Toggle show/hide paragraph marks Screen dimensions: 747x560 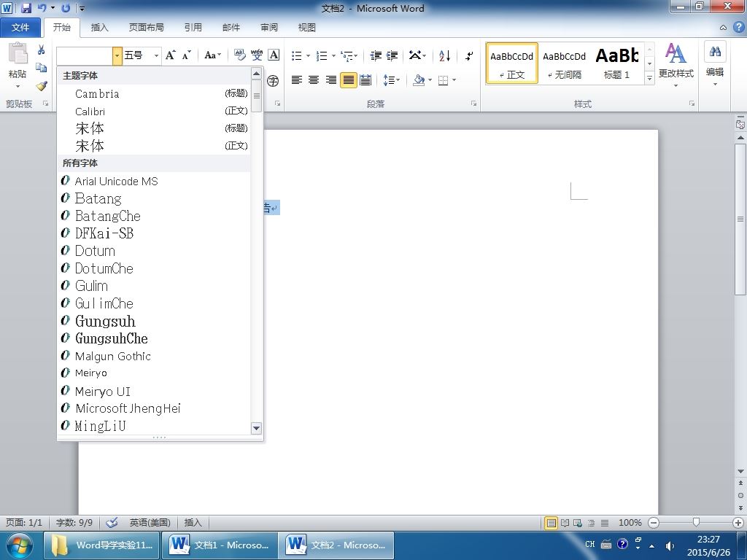(469, 55)
